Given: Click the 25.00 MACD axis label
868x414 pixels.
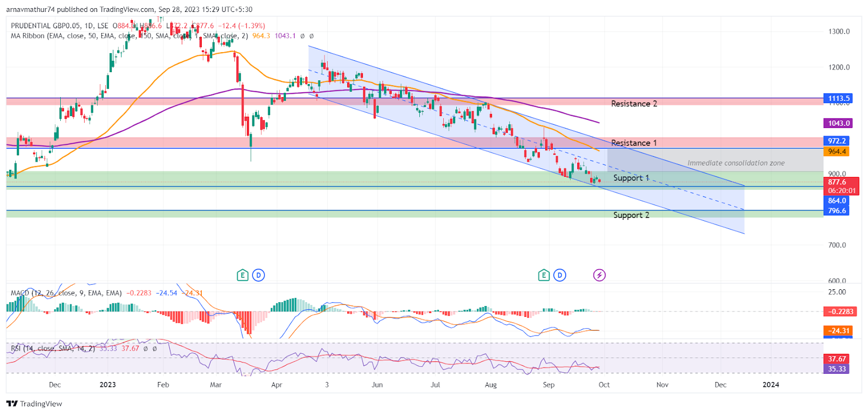Looking at the screenshot, I should (x=837, y=292).
